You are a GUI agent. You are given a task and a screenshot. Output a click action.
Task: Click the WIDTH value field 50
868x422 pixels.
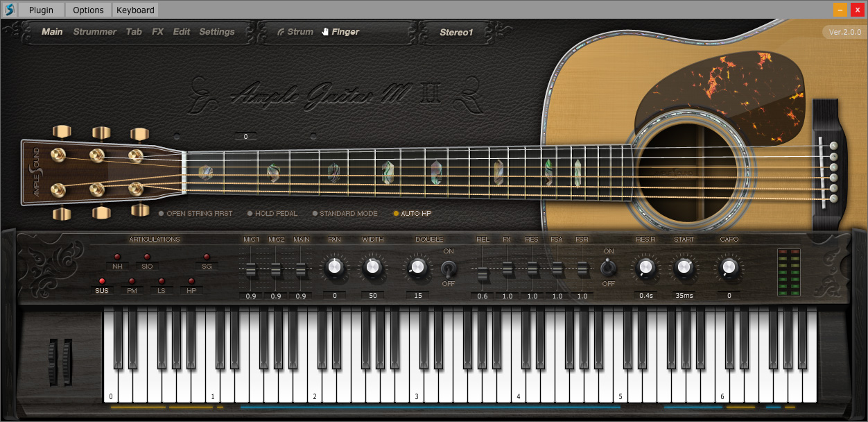point(372,295)
